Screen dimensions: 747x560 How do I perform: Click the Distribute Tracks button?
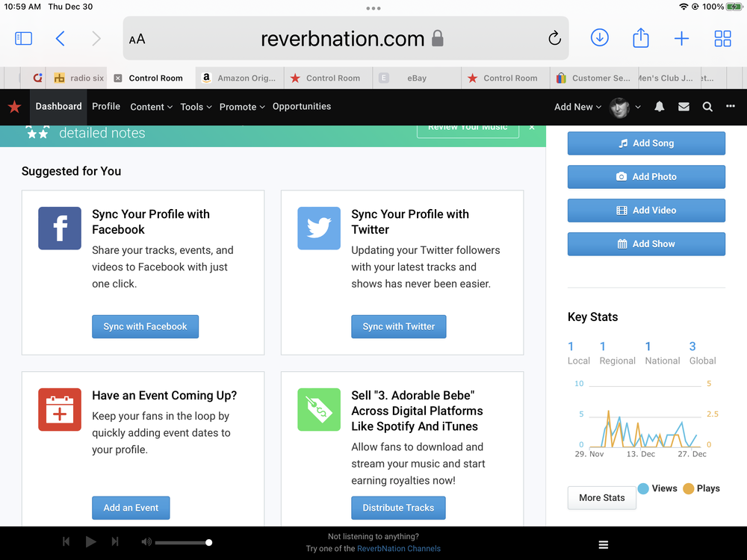(398, 508)
